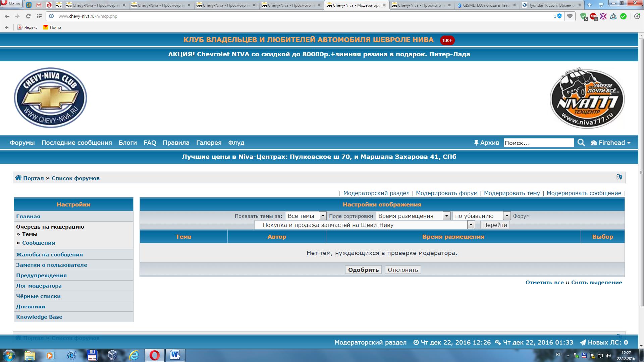Click the magnifying glass search icon
This screenshot has width=644, height=362.
tap(581, 143)
